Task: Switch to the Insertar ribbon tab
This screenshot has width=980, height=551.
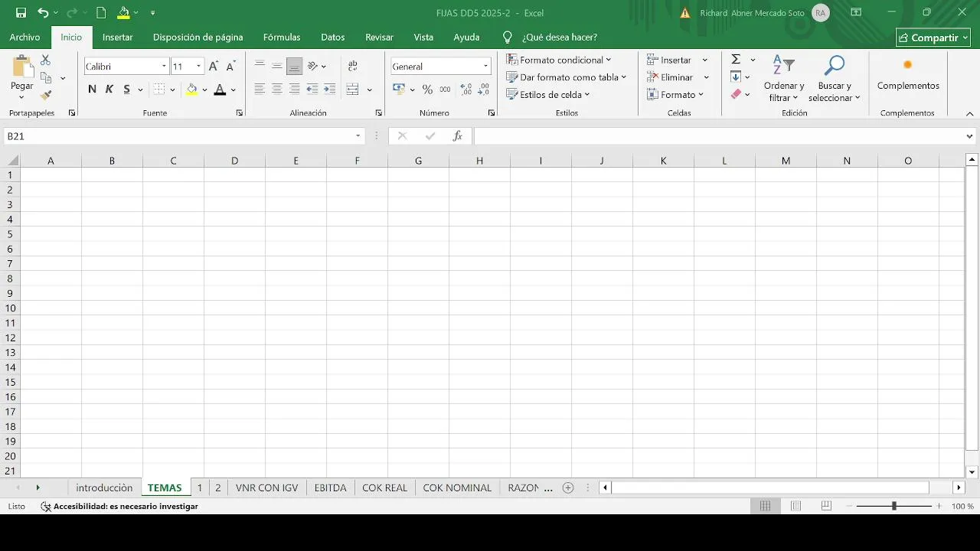Action: point(117,37)
